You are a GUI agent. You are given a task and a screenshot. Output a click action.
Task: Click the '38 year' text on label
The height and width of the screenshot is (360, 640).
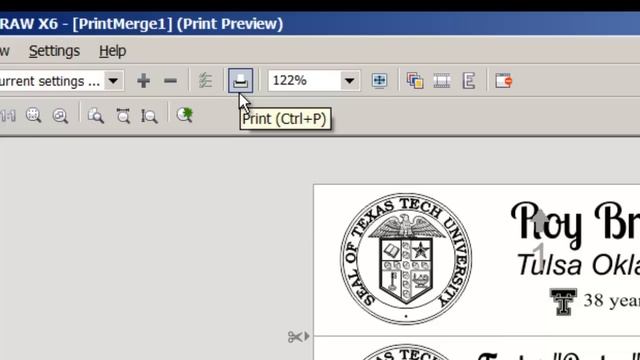tap(611, 301)
